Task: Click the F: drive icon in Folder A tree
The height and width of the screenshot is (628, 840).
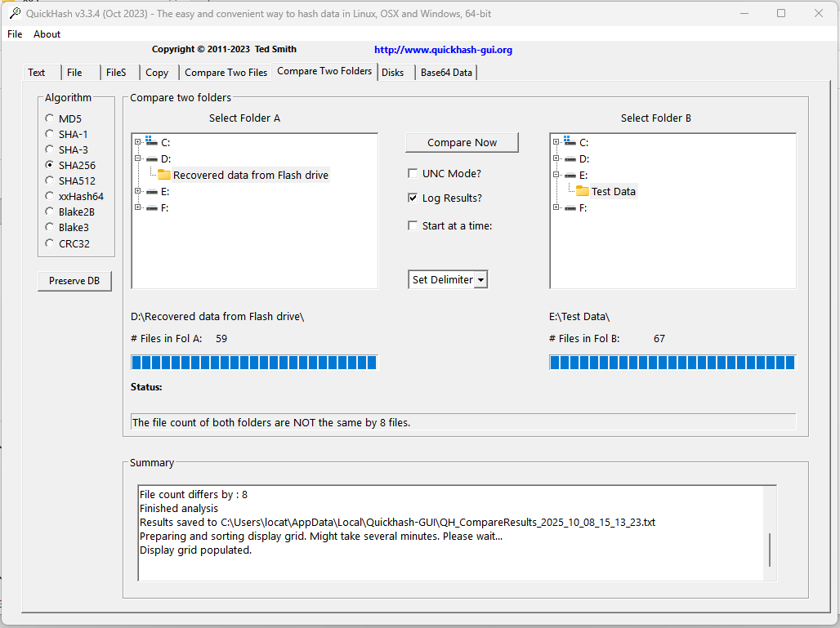Action: tap(151, 207)
